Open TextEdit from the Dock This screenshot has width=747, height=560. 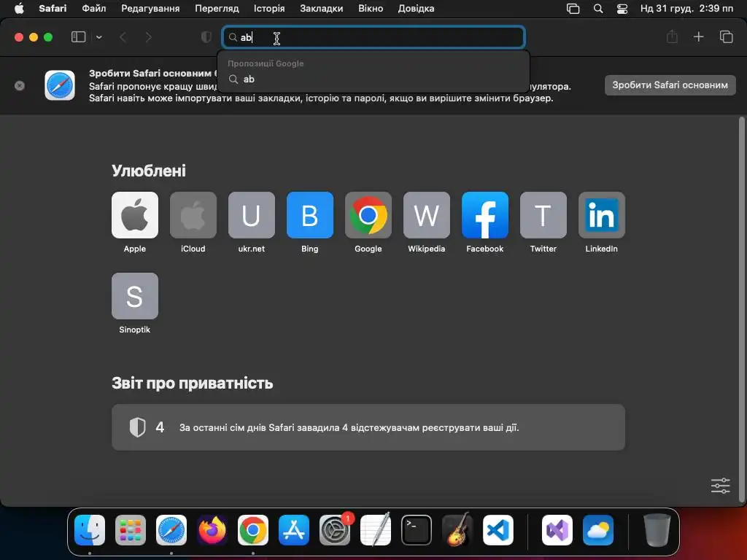pos(376,530)
